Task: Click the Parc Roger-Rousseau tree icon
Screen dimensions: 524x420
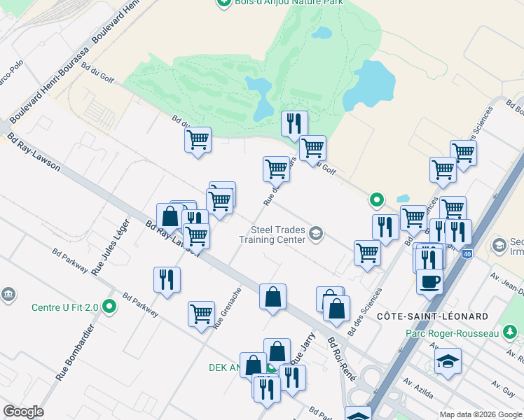Action: pyautogui.click(x=510, y=332)
